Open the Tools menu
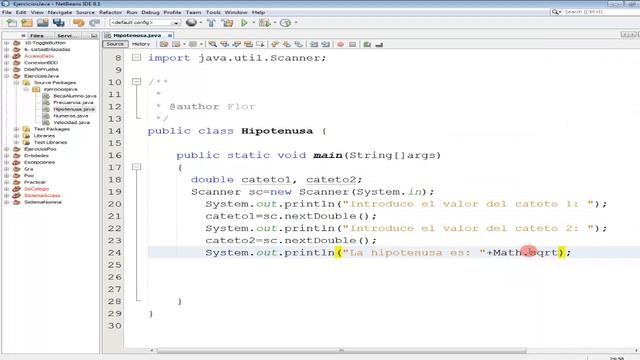 coord(213,12)
